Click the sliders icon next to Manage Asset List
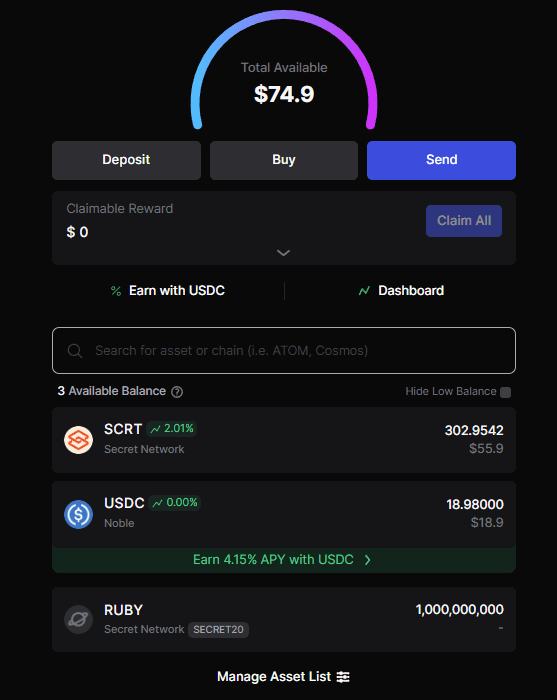The height and width of the screenshot is (700, 557). [x=343, y=677]
